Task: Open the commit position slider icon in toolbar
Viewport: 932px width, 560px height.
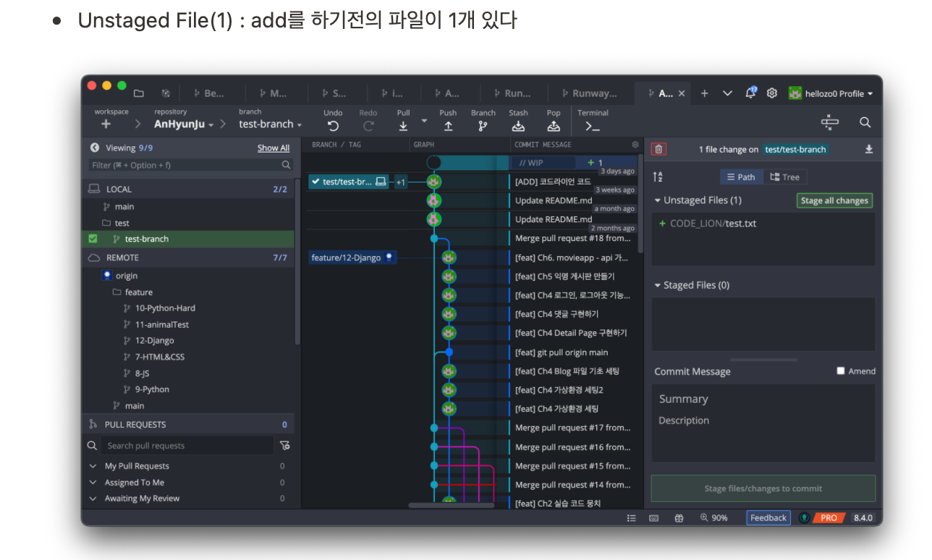Action: 830,122
